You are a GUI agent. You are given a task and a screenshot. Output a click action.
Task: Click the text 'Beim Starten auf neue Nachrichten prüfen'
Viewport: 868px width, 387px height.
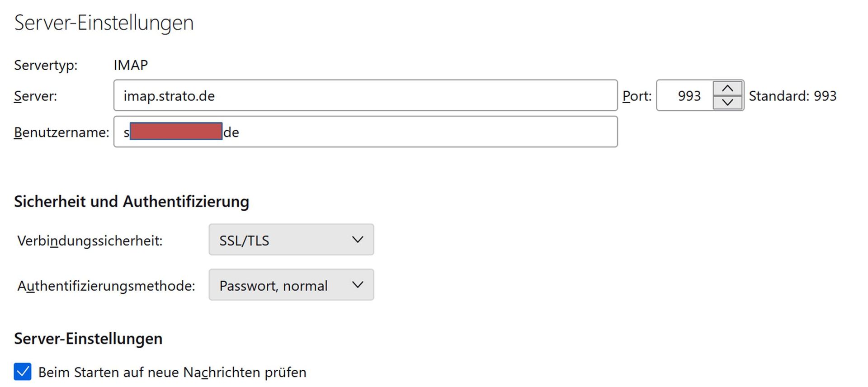pos(172,372)
